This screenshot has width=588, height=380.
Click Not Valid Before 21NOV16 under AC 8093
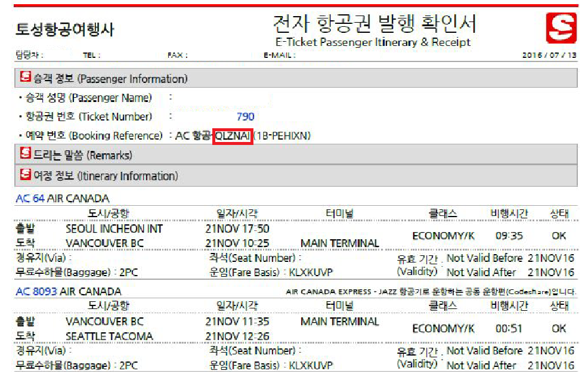[510, 351]
